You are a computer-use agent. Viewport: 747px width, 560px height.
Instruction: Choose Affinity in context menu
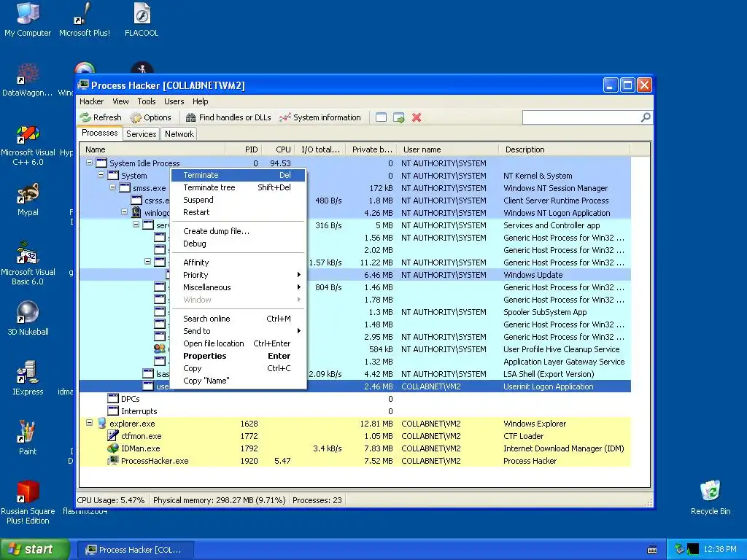coord(238,262)
